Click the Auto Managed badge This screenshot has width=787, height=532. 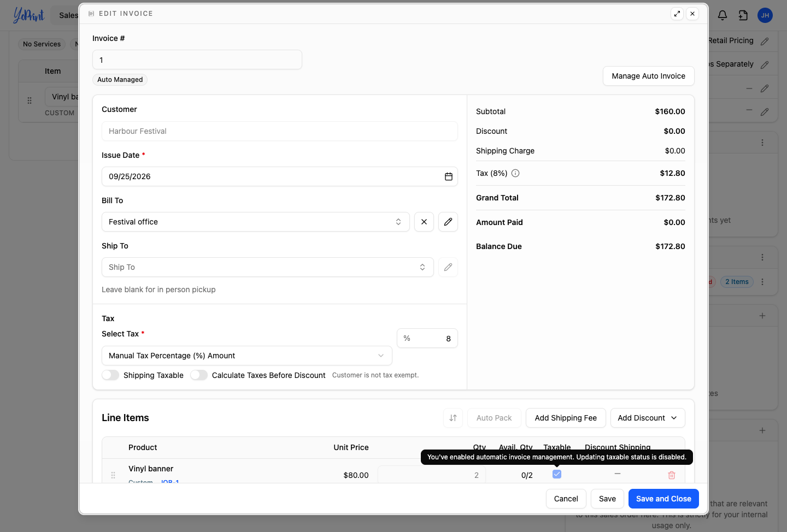pyautogui.click(x=120, y=80)
